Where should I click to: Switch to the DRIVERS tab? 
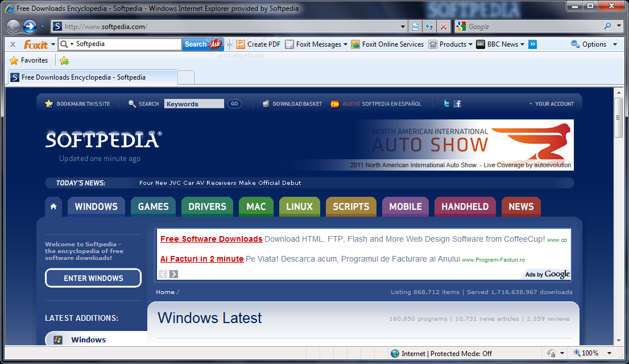click(x=208, y=206)
